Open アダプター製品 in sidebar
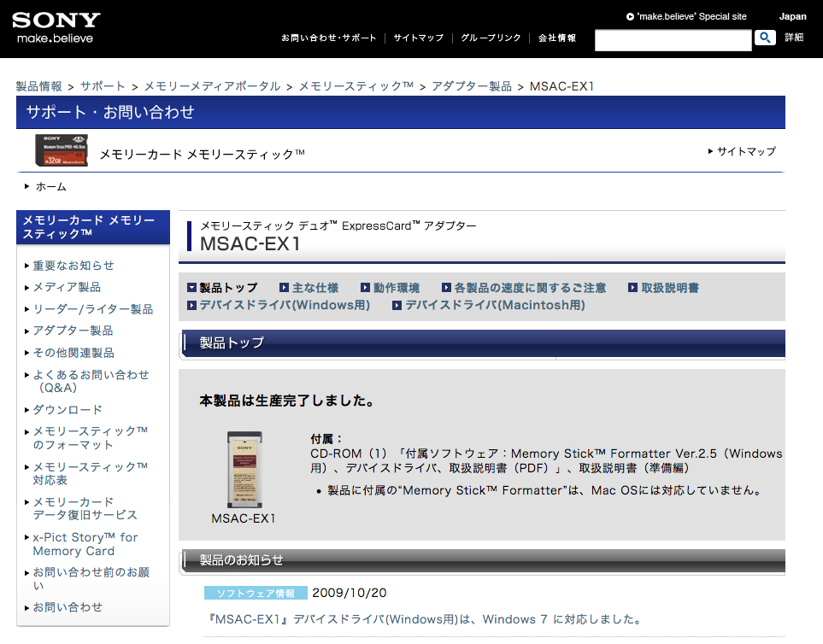Image resolution: width=823 pixels, height=644 pixels. point(73,331)
